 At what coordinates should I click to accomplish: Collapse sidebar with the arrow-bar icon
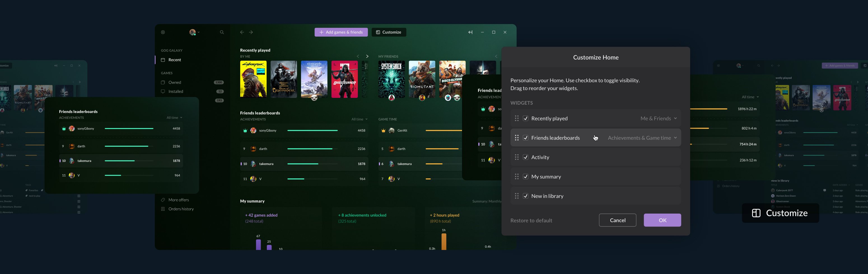click(470, 32)
